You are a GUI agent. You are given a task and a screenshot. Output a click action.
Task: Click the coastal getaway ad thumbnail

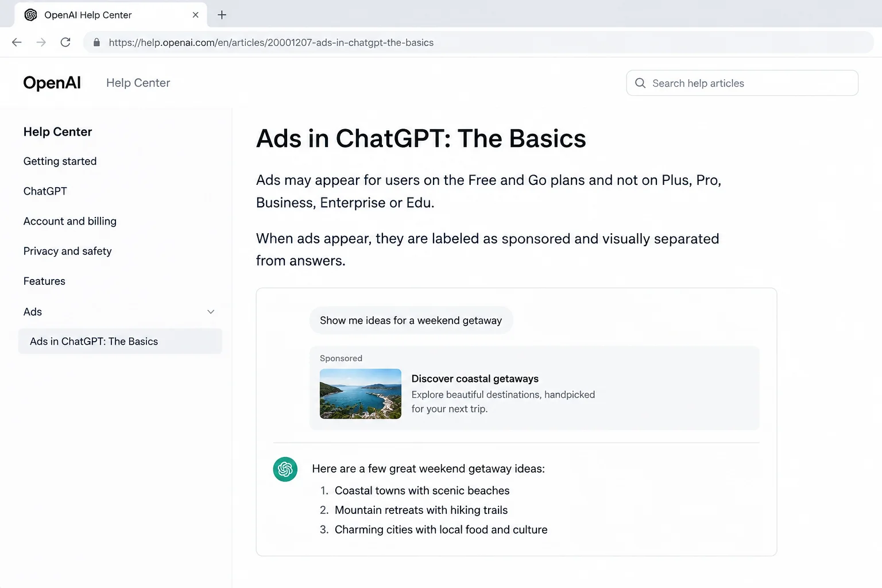tap(361, 394)
